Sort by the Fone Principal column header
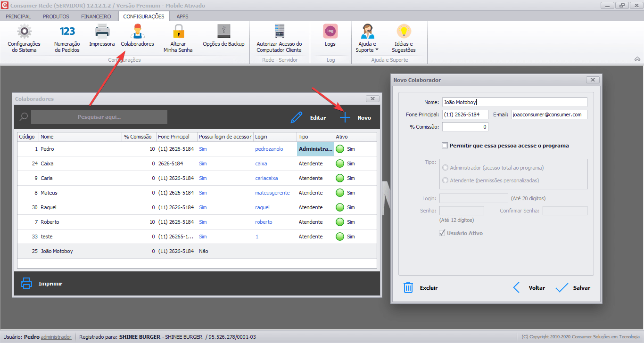Screen dimensions: 644x343 [176, 137]
